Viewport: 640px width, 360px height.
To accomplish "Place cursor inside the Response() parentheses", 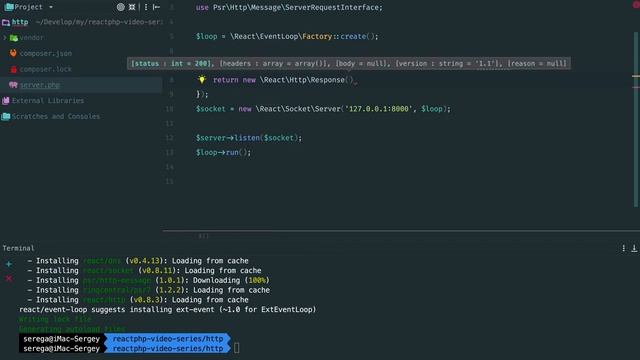I will [350, 80].
